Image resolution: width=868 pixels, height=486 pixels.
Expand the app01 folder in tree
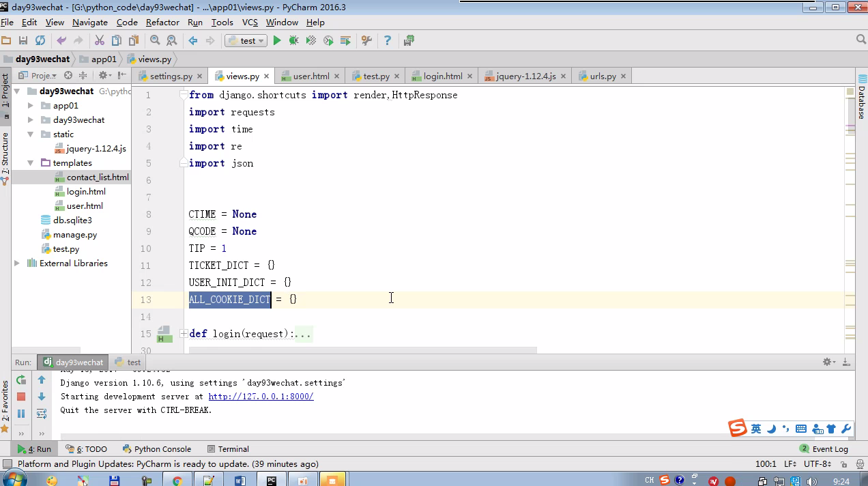31,106
